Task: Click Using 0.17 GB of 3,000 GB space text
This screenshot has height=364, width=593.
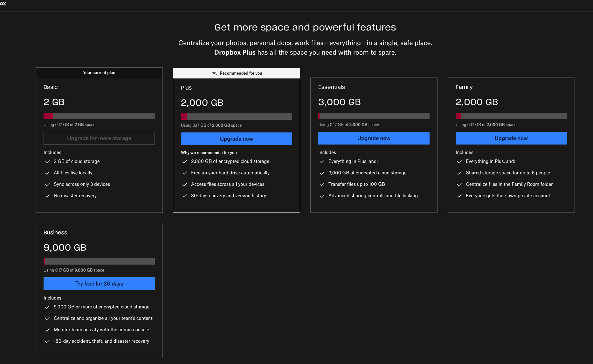Action: click(x=348, y=125)
